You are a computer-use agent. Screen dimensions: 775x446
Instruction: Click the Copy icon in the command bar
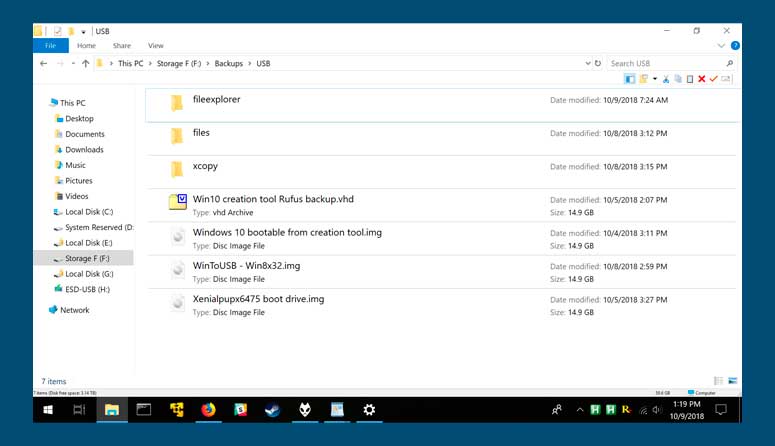(x=678, y=79)
